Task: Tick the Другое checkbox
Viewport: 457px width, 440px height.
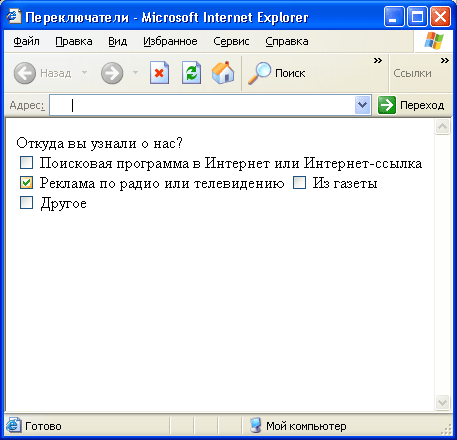Action: click(x=26, y=203)
